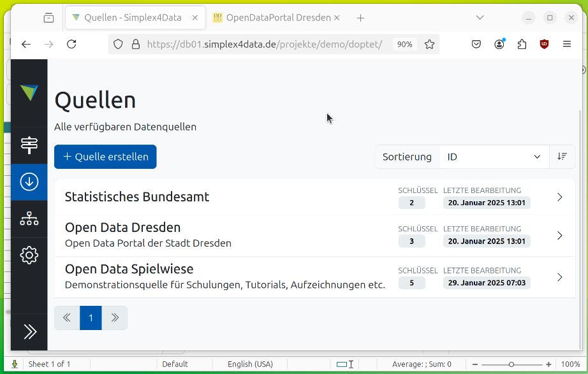The image size is (588, 374).
Task: Click the Open Data Dresden title
Action: coord(122,227)
